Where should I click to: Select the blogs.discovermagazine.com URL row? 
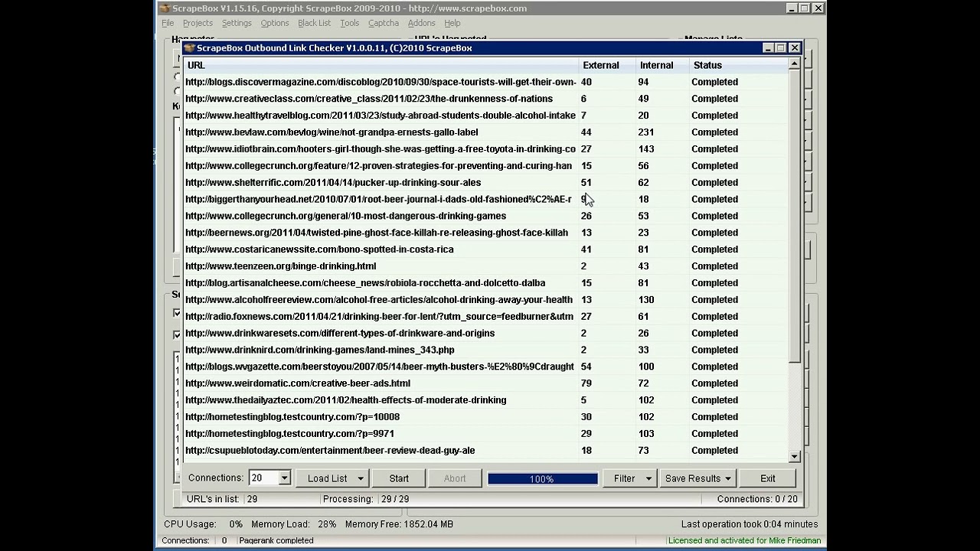pos(381,82)
